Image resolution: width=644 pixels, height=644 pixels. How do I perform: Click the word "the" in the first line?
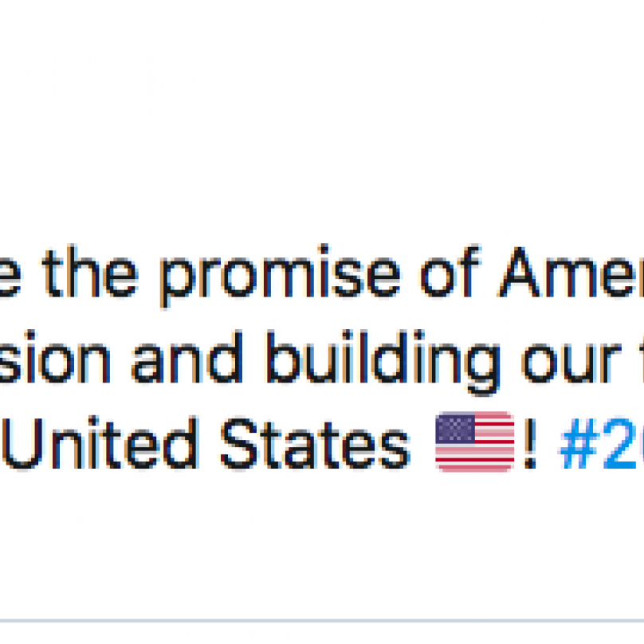(x=90, y=272)
